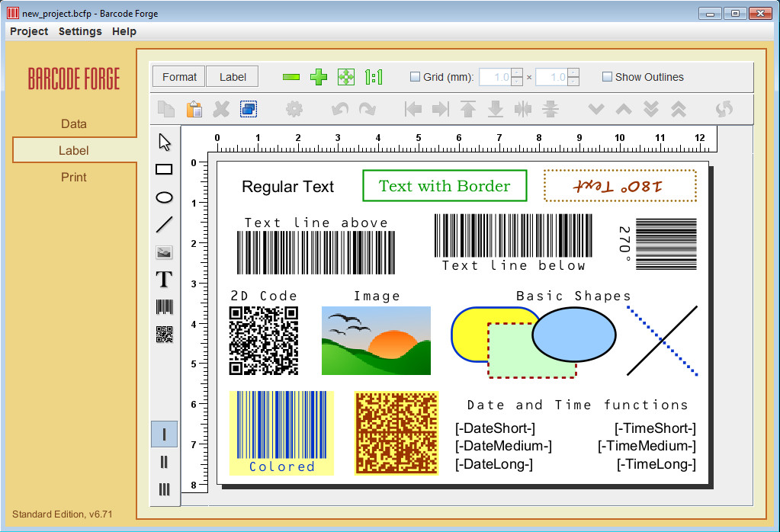Click the duplicate element icon
This screenshot has height=532, width=780.
(x=249, y=109)
